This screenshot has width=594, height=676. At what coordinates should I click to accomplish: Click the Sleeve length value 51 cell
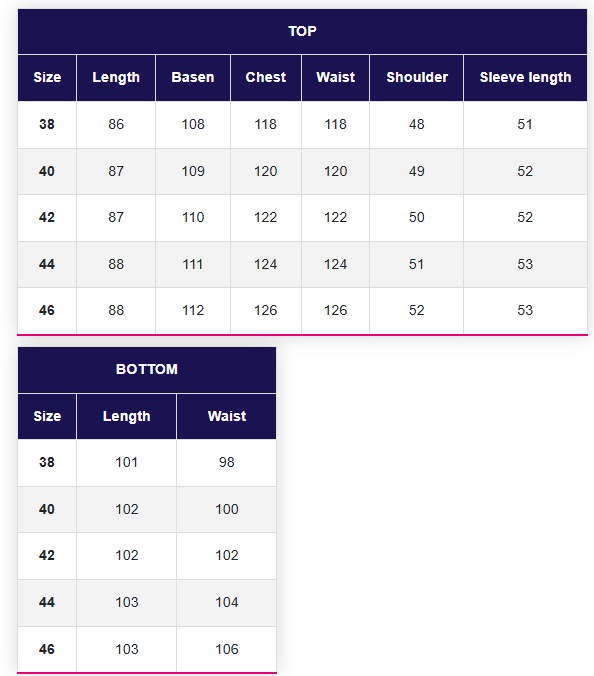(x=525, y=125)
